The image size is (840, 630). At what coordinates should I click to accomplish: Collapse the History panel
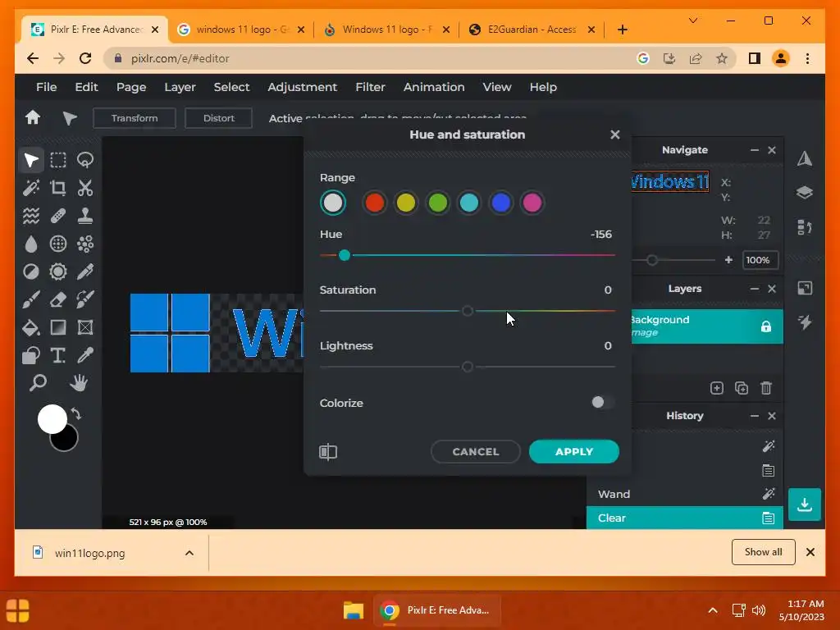point(755,416)
